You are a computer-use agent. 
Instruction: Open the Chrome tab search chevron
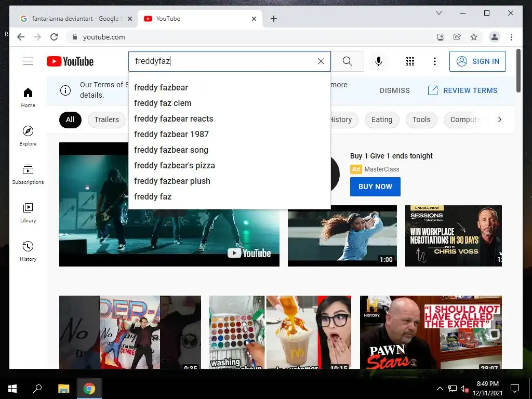(438, 13)
